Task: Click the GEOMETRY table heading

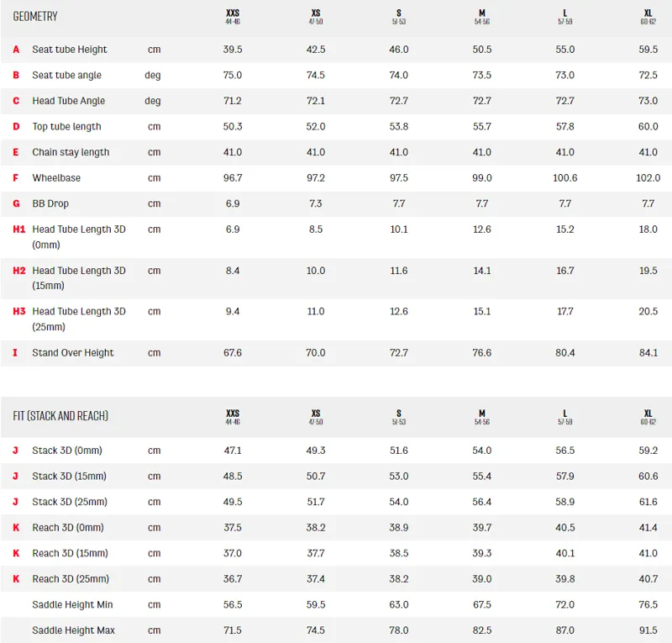Action: click(35, 17)
